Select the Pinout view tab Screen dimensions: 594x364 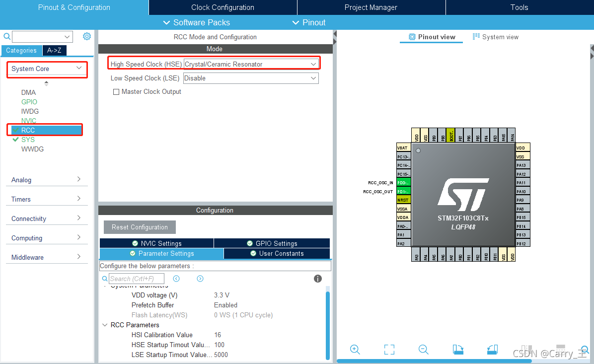pyautogui.click(x=432, y=37)
